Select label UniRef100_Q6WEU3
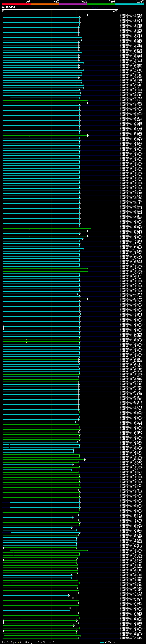The width and height of the screenshot is (146, 644). point(131,93)
